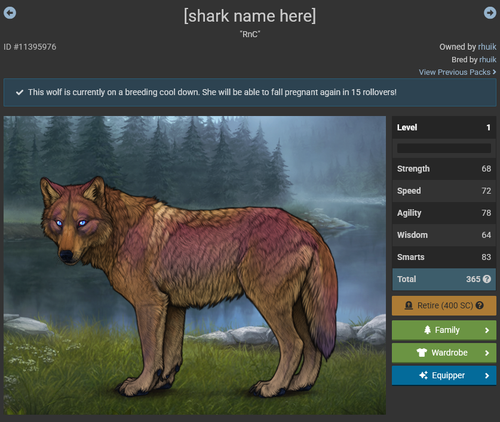Click Retire (400 SC) button
Image resolution: width=500 pixels, height=422 pixels.
click(x=444, y=305)
